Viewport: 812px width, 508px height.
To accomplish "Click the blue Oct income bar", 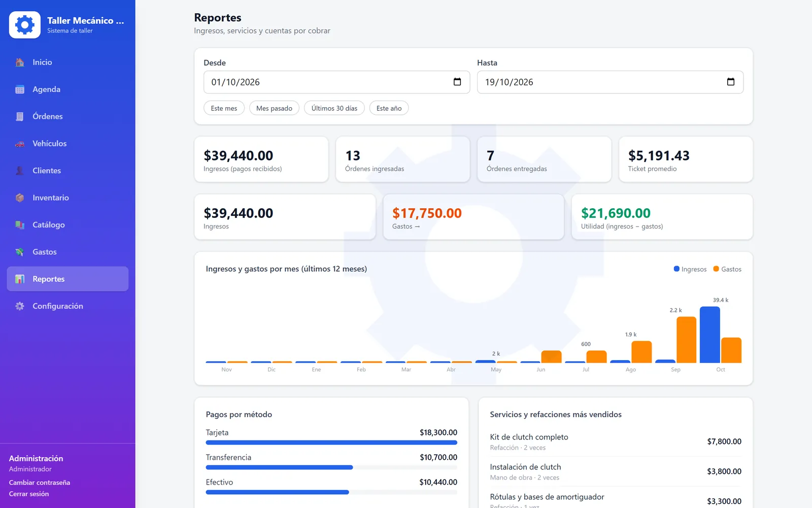I will click(x=709, y=335).
